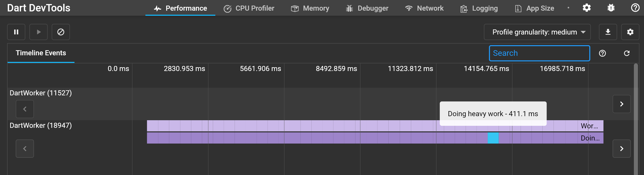
Task: Select the Timeline Events tab
Action: point(41,53)
